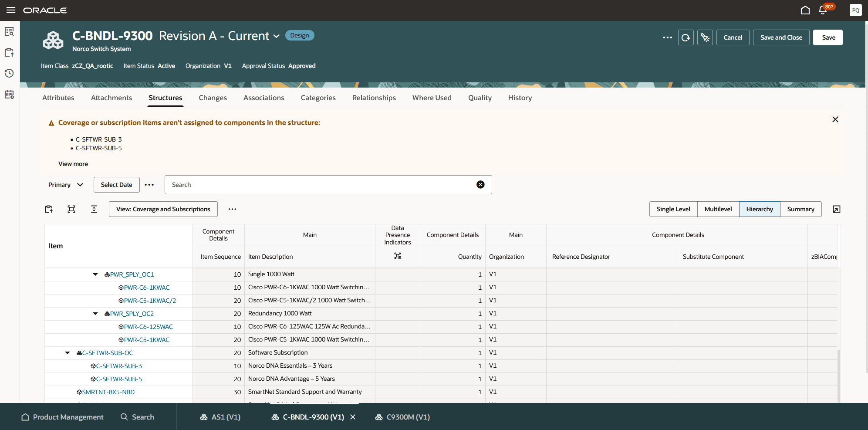Collapse the PWR_SPLY_OC2 tree node
Screen dimensions: 868x430
click(x=95, y=314)
